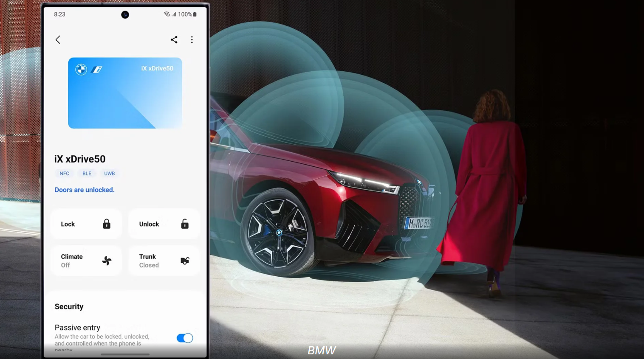Click the clock showing 8:23
Screen dimensions: 644x359
[59, 14]
